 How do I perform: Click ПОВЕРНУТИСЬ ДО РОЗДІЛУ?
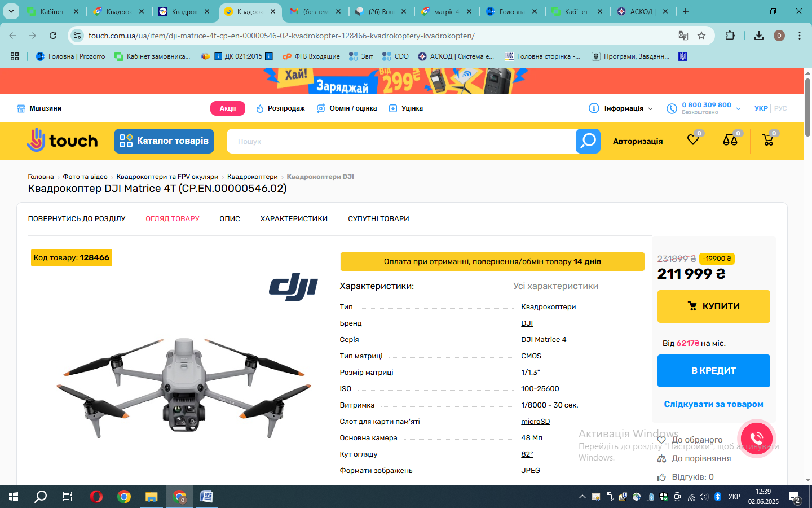coord(77,219)
